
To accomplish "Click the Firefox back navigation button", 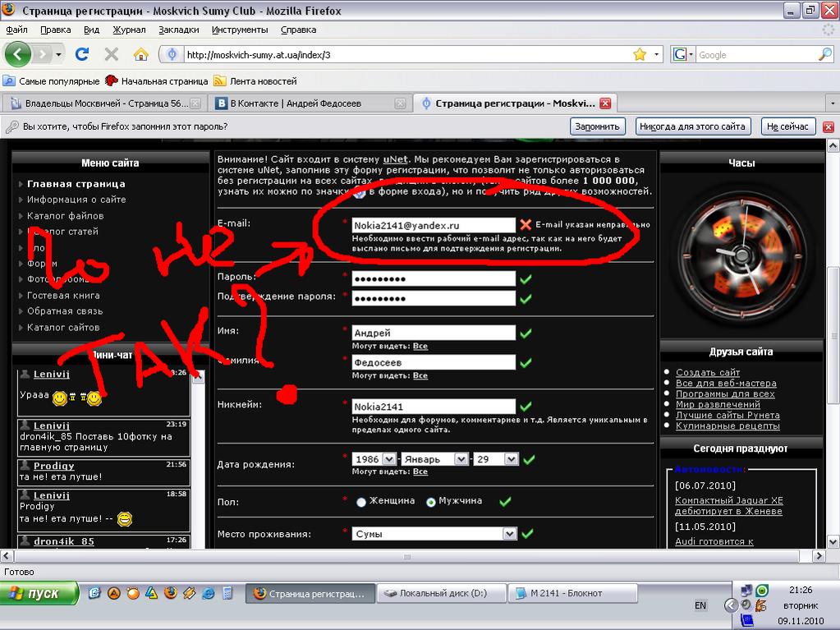I will click(18, 54).
